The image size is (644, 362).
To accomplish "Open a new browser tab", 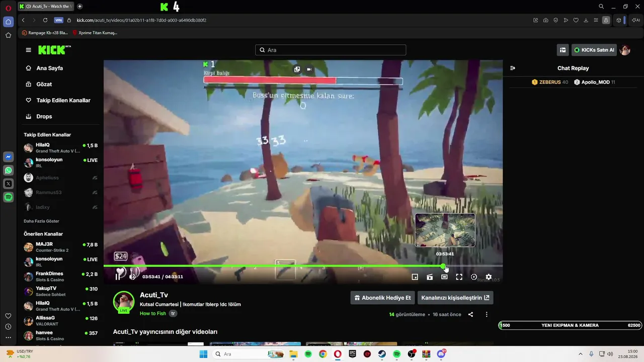I will (79, 7).
